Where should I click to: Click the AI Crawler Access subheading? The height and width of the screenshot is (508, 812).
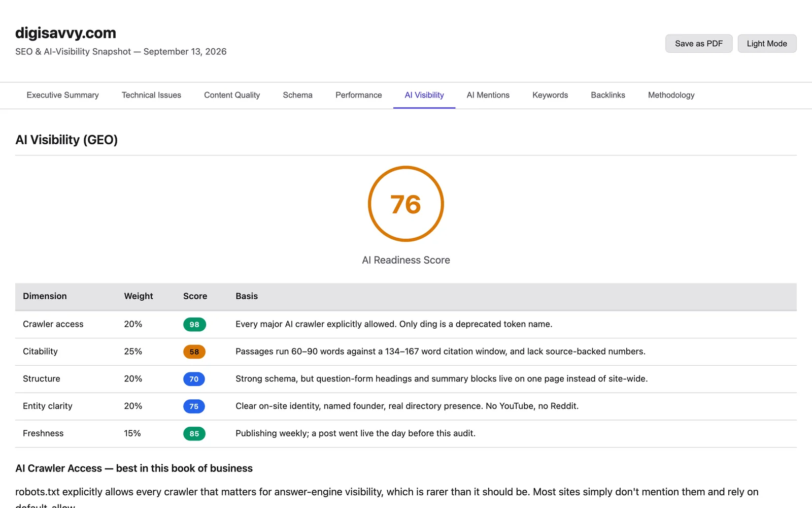coord(134,468)
